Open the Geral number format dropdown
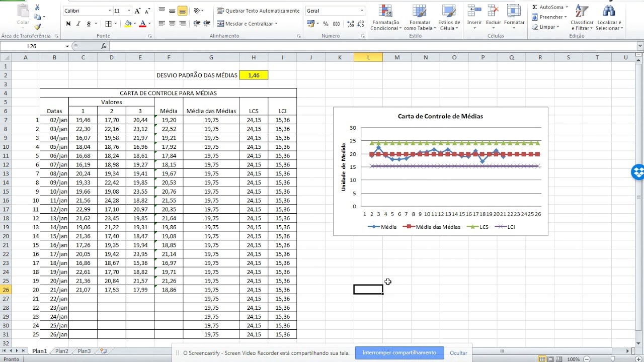The width and height of the screenshot is (644, 362). [362, 11]
